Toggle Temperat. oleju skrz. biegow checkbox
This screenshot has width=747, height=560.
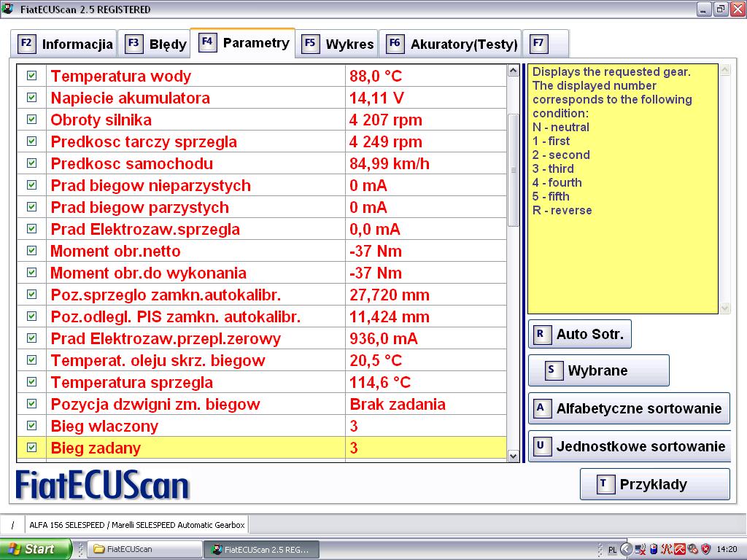[x=32, y=360]
